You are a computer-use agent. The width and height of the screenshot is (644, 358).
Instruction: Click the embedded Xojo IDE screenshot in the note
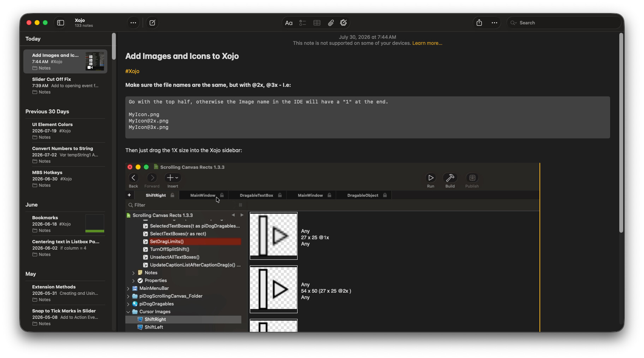(333, 247)
